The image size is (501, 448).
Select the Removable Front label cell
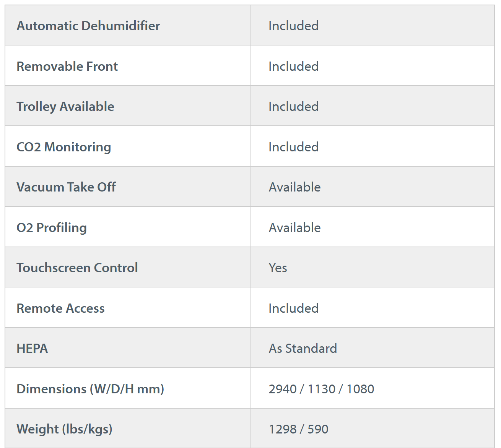67,66
